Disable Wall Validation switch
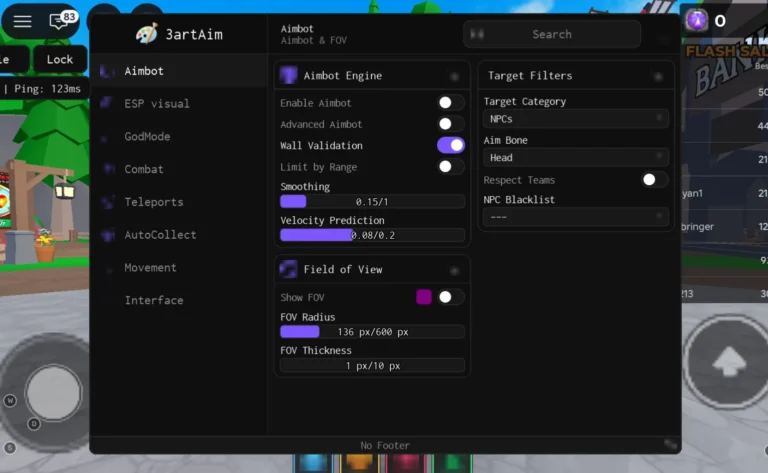Image resolution: width=768 pixels, height=473 pixels. (450, 145)
